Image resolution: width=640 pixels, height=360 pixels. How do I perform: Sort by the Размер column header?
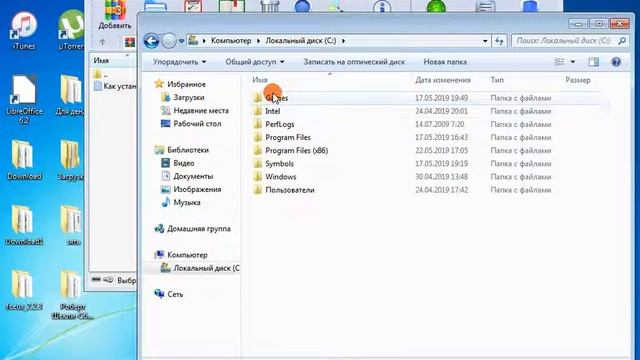[x=578, y=80]
